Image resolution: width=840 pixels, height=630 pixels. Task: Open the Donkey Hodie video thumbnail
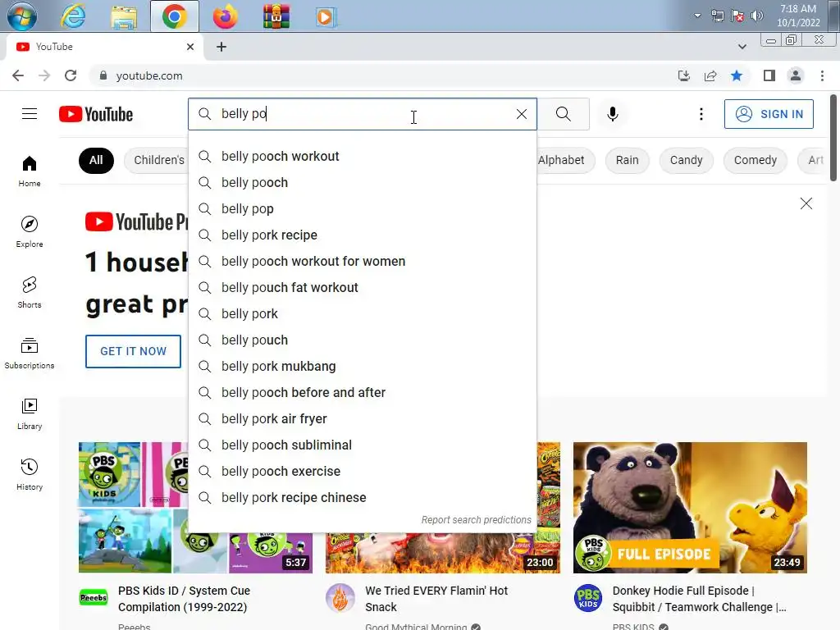(x=690, y=507)
